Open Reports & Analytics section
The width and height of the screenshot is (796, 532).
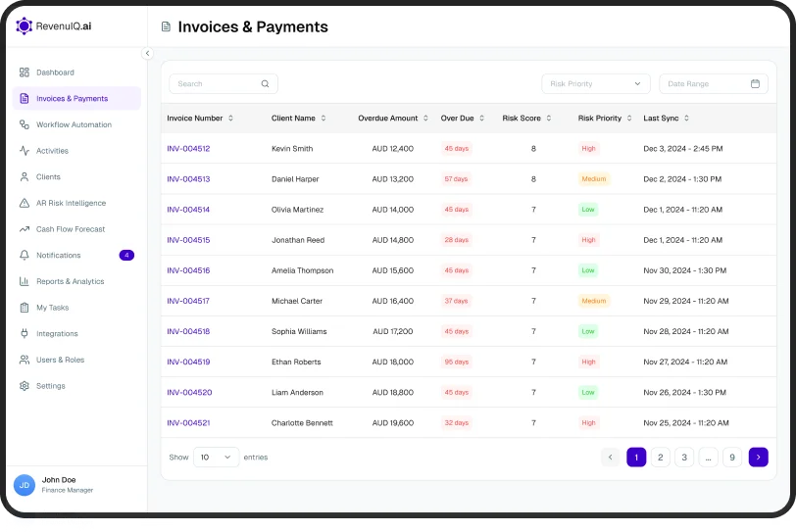point(76,281)
